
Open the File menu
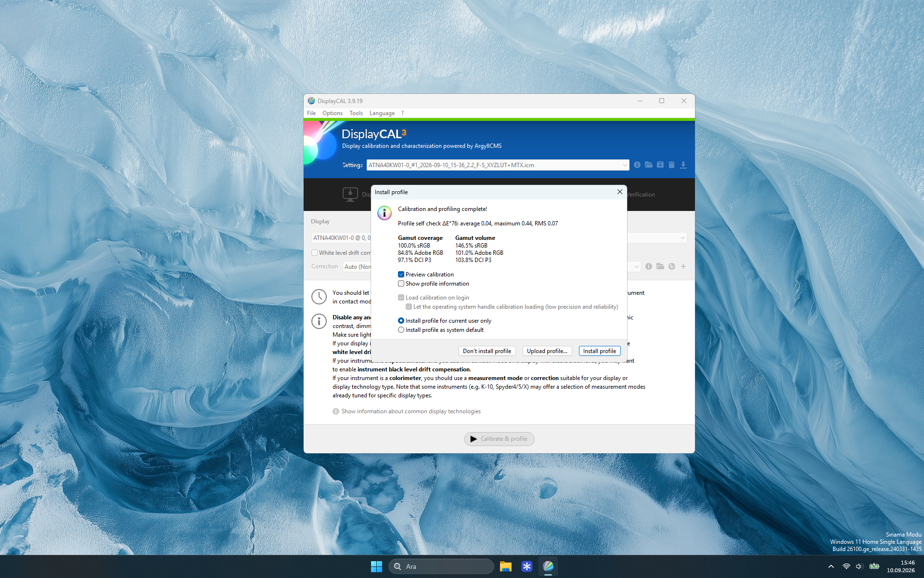311,113
